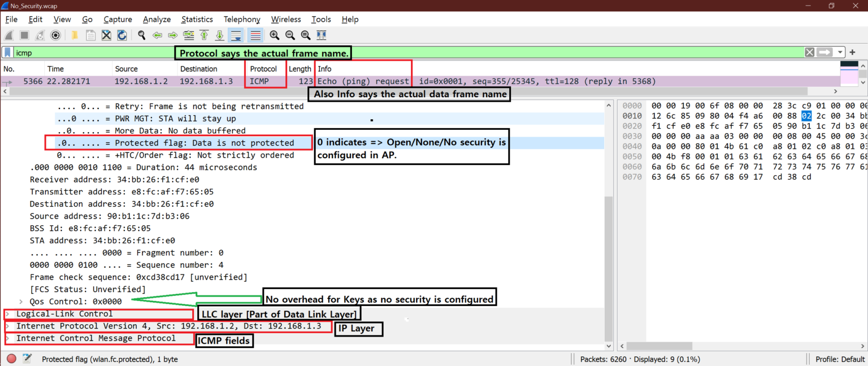
Task: Reload the capture file icon
Action: (121, 35)
